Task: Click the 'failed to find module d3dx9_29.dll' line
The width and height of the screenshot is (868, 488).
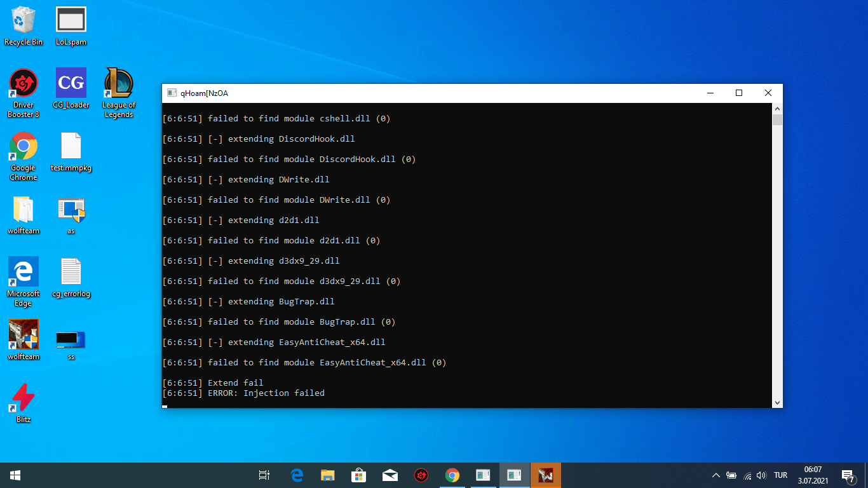Action: 281,281
